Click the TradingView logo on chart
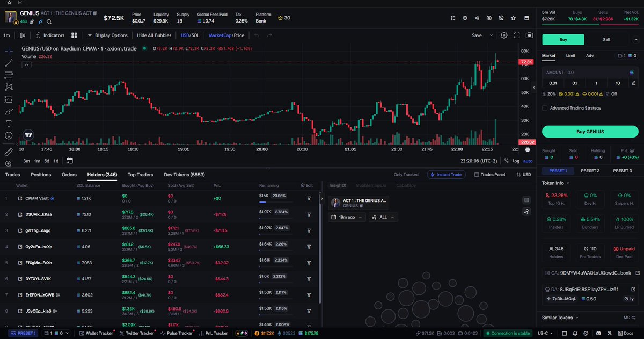The height and width of the screenshot is (339, 644). point(28,135)
